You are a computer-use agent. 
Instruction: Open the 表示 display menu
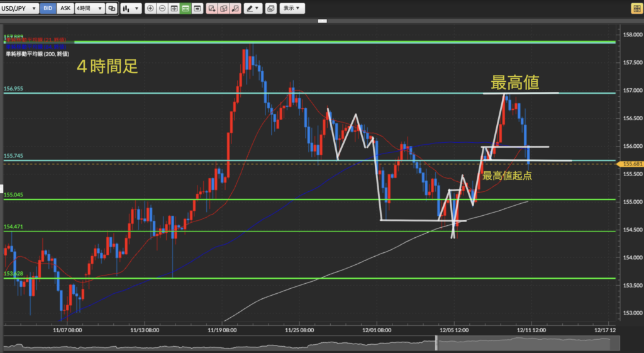291,9
